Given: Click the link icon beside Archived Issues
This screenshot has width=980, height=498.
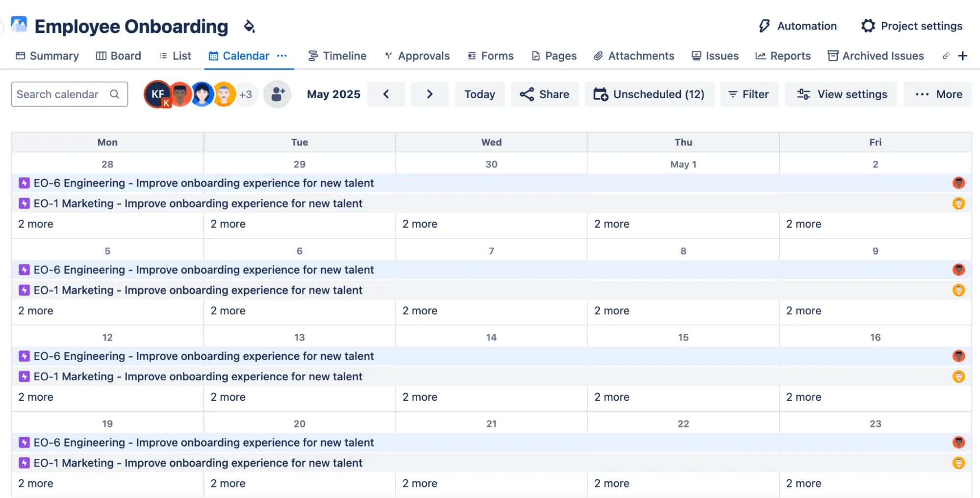Looking at the screenshot, I should tap(946, 56).
